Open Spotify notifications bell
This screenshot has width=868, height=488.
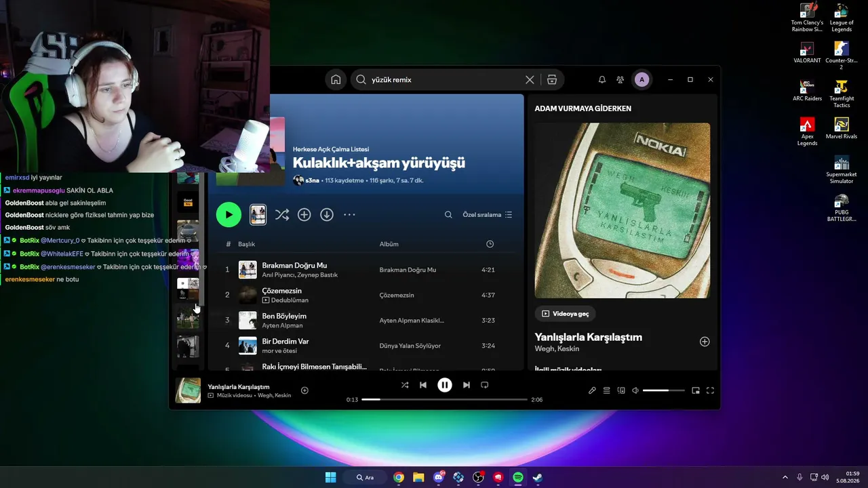[601, 80]
